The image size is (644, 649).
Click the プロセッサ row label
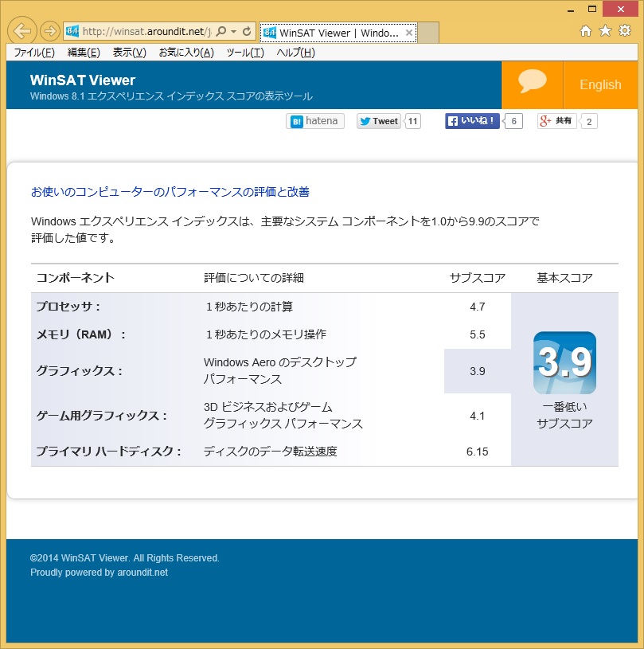click(68, 307)
